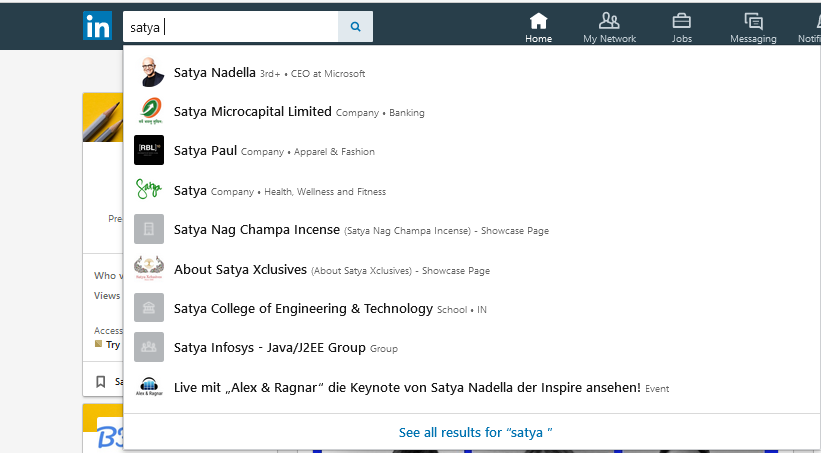The height and width of the screenshot is (453, 821).
Task: Click the bookmark saved items icon
Action: (101, 382)
